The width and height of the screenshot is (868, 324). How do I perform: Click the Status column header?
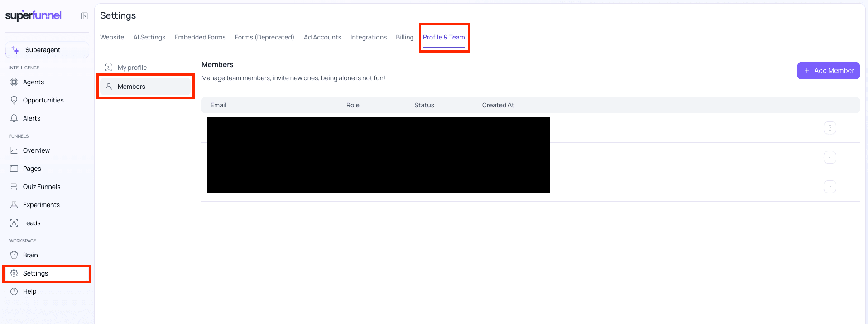[424, 105]
